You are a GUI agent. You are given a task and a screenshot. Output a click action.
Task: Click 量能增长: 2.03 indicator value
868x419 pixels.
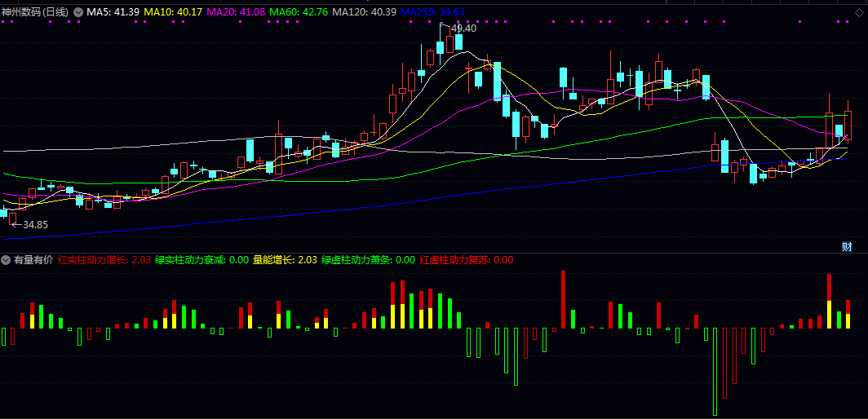pos(285,259)
